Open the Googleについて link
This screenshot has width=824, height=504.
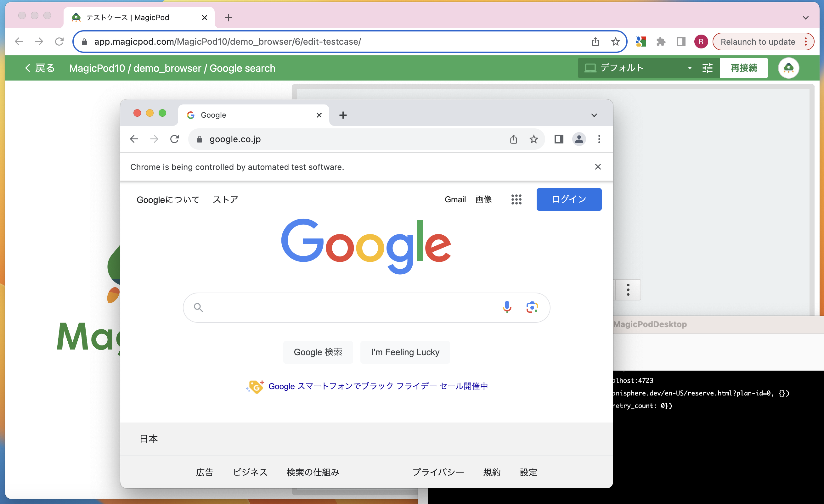tap(168, 199)
